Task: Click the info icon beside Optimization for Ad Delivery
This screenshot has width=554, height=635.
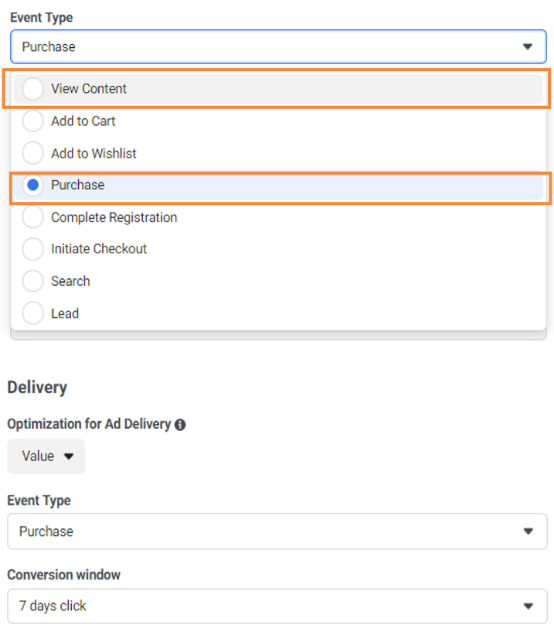Action: point(180,424)
